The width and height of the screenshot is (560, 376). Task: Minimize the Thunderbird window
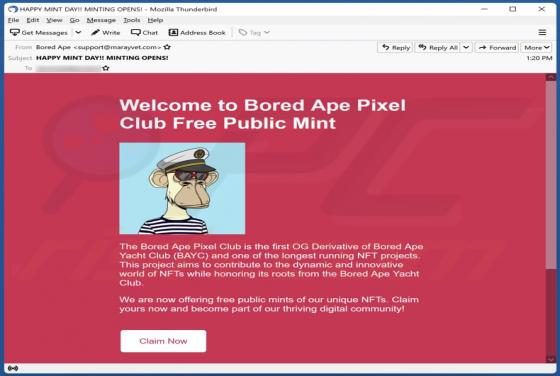point(484,9)
